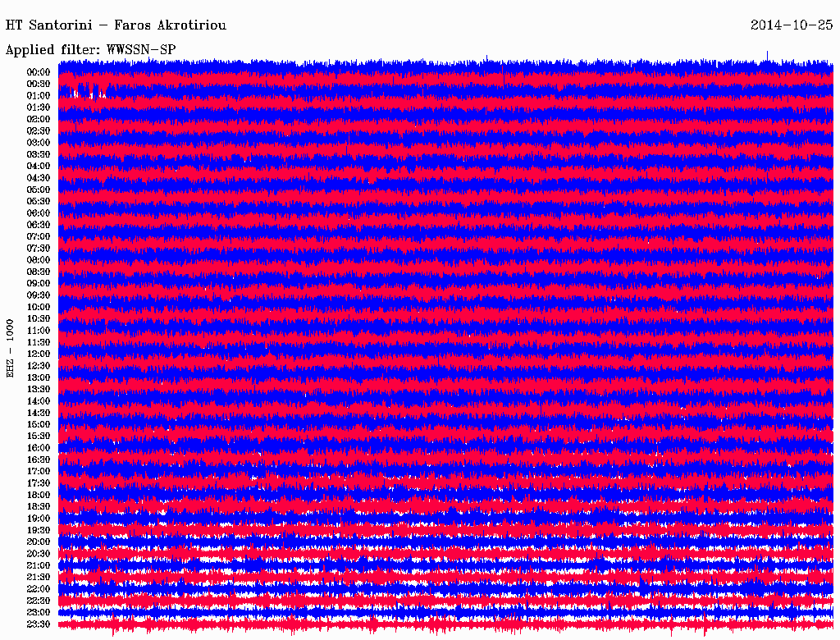
Task: Select the 09:00 time label
Action: 39,284
